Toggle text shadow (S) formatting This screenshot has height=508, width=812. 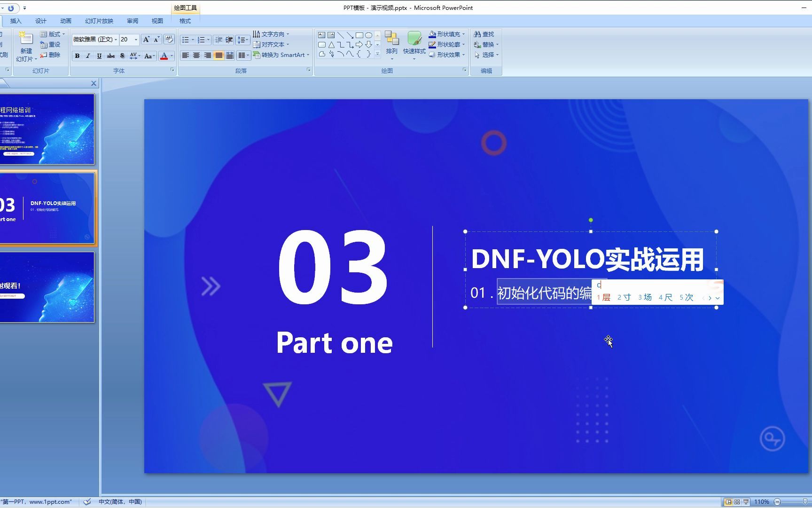(x=122, y=56)
